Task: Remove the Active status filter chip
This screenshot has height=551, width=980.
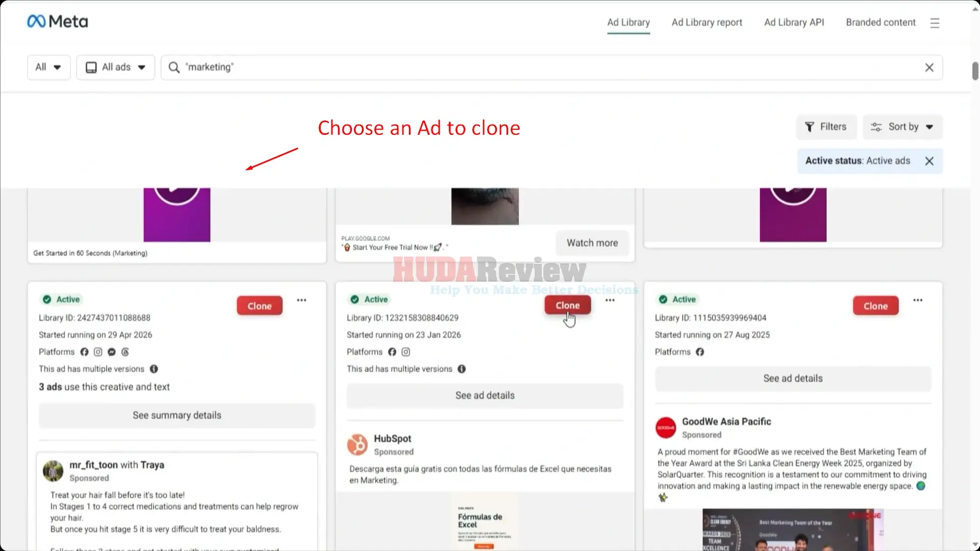Action: 929,161
